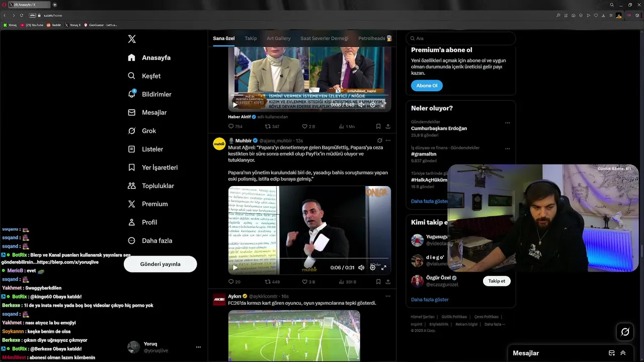Image resolution: width=644 pixels, height=362 pixels.
Task: Bookmark the Muhbir post
Action: 378,282
